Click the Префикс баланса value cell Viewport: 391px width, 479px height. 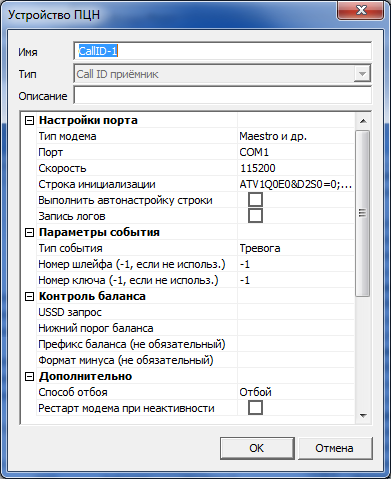[x=296, y=344]
